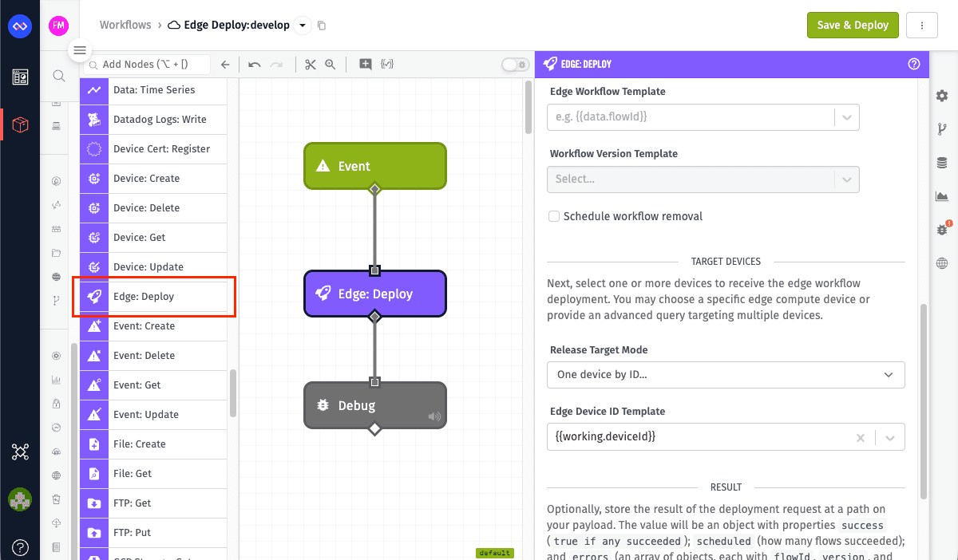The image size is (958, 560).
Task: Select File: Get in palette
Action: 153,474
